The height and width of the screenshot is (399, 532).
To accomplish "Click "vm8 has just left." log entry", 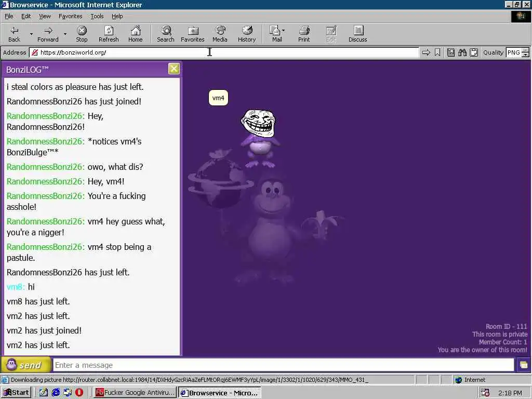I will (38, 302).
